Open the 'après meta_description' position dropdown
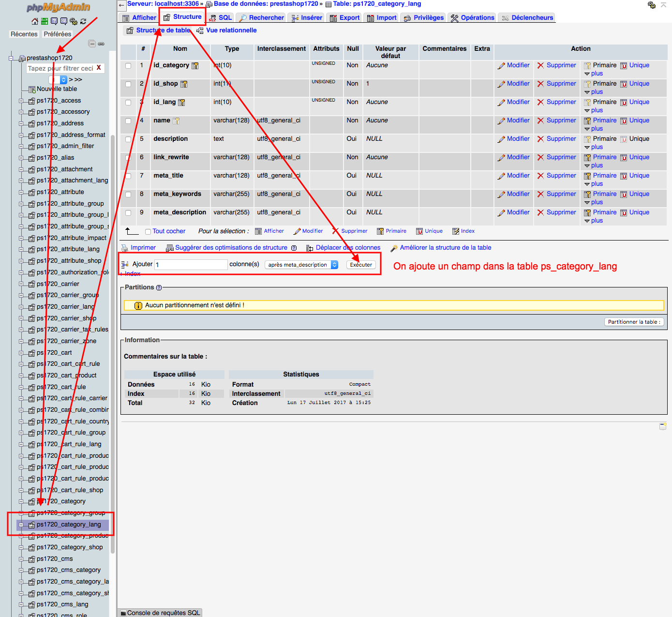The height and width of the screenshot is (617, 672). (x=301, y=265)
